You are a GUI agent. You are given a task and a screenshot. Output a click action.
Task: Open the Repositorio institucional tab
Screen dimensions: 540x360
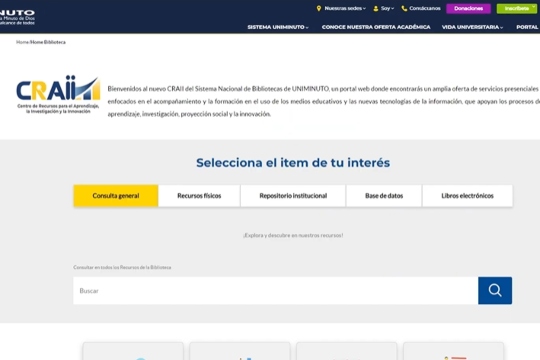(293, 196)
